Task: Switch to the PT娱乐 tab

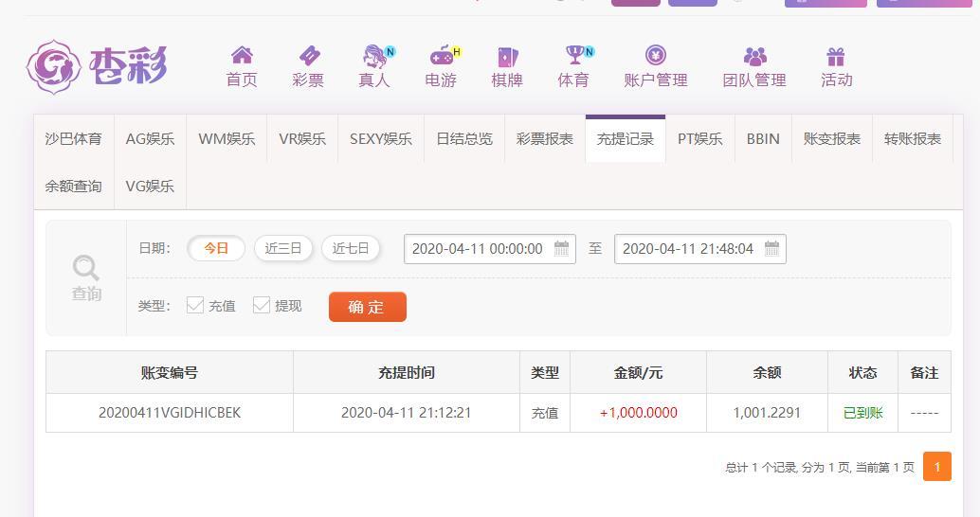Action: 700,138
